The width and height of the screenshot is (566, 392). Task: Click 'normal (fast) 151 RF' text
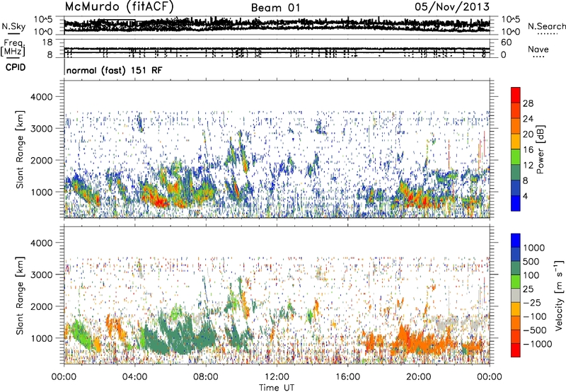pyautogui.click(x=114, y=70)
